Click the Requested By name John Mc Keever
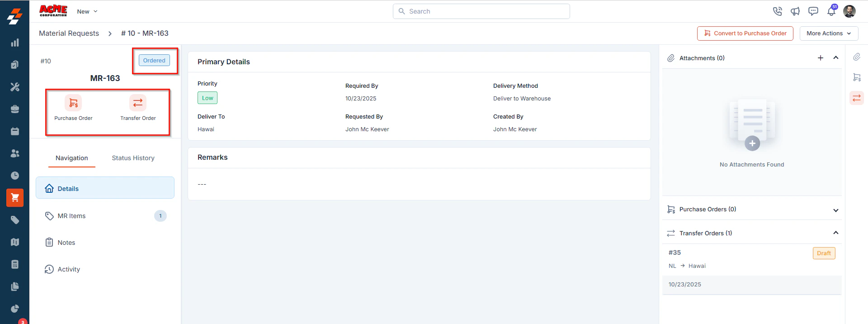Image resolution: width=868 pixels, height=324 pixels. click(367, 129)
